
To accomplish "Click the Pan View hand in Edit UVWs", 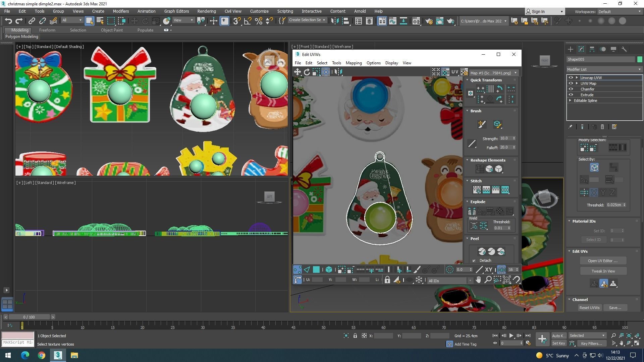I will click(x=478, y=280).
